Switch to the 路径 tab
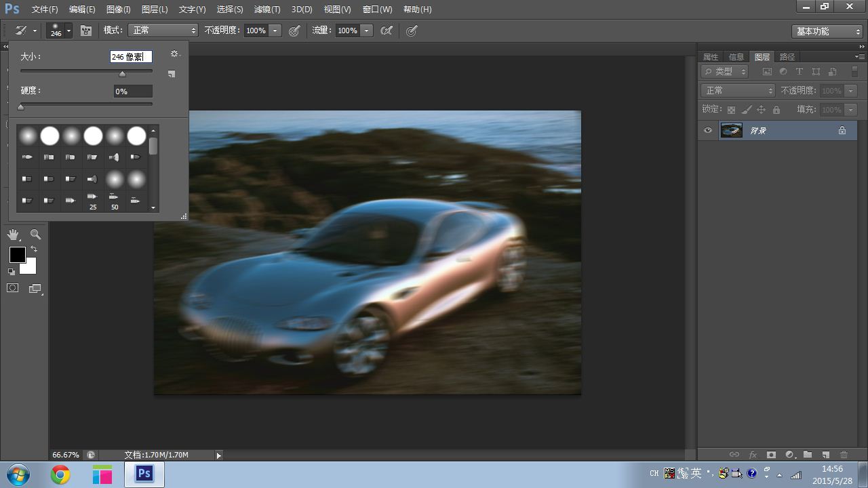868x488 pixels. click(x=787, y=57)
